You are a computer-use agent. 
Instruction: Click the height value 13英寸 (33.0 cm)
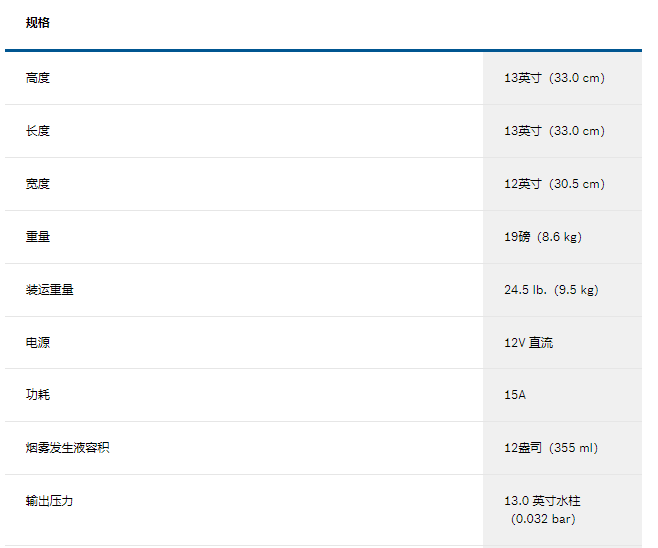point(554,78)
